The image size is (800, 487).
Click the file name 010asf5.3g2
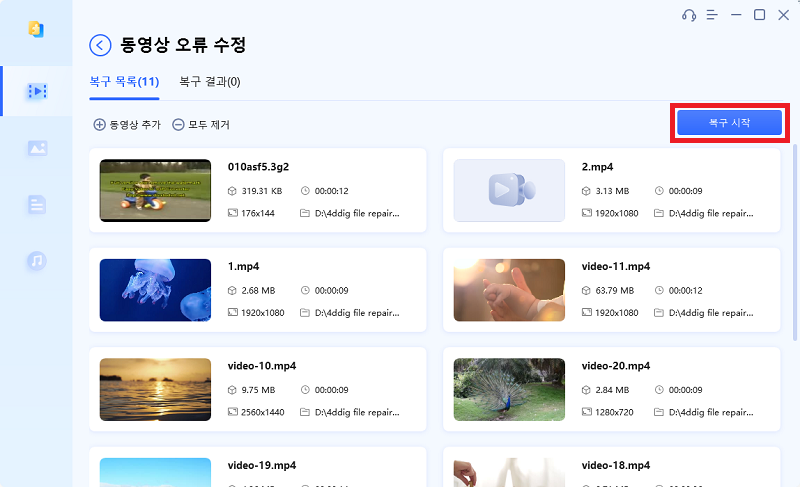pyautogui.click(x=258, y=167)
